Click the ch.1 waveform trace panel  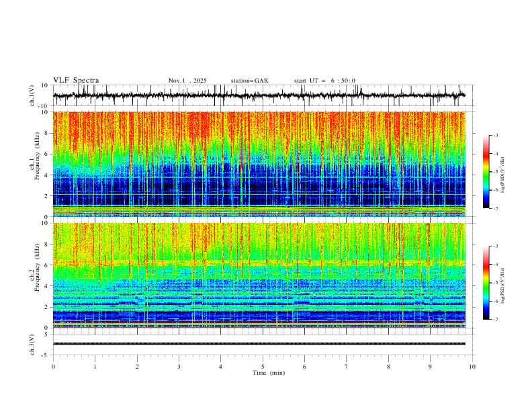coord(263,95)
